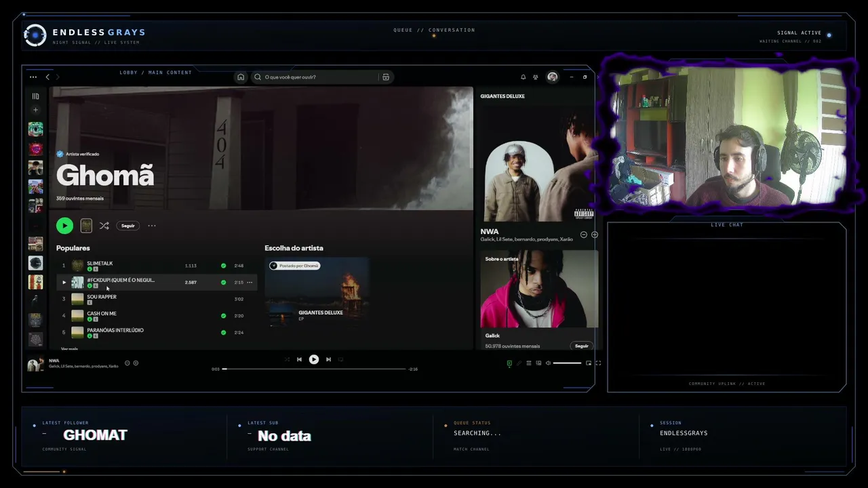Open the miniplayer icon
This screenshot has height=488, width=868.
coord(589,363)
